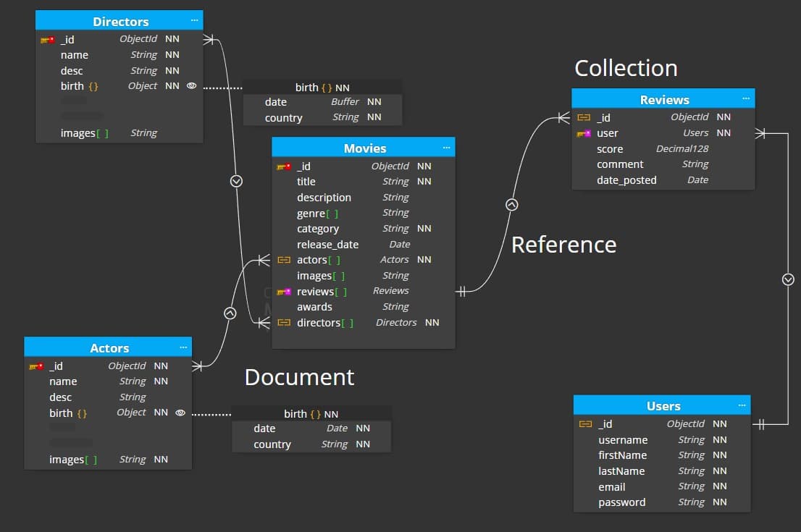The width and height of the screenshot is (801, 532).
Task: Select the Reviews collection header
Action: [663, 98]
